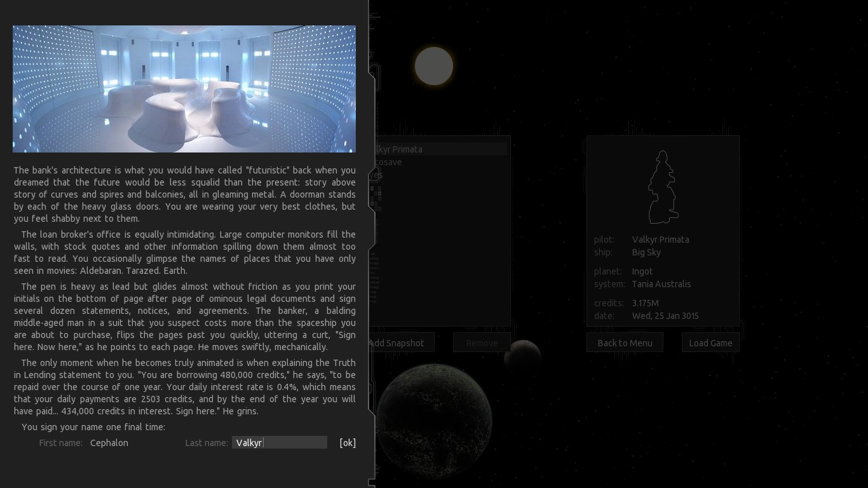
Task: Select the First name field showing Cephalon
Action: [109, 443]
